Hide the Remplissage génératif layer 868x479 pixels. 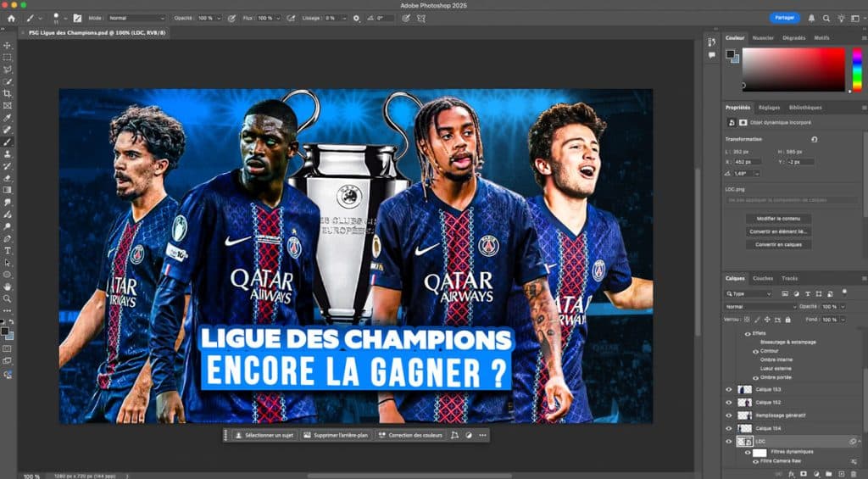729,415
